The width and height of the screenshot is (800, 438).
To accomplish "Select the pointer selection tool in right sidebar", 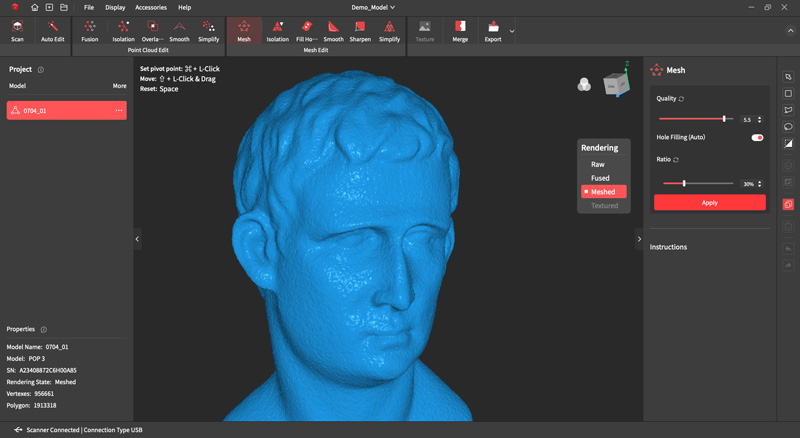I will tap(788, 77).
